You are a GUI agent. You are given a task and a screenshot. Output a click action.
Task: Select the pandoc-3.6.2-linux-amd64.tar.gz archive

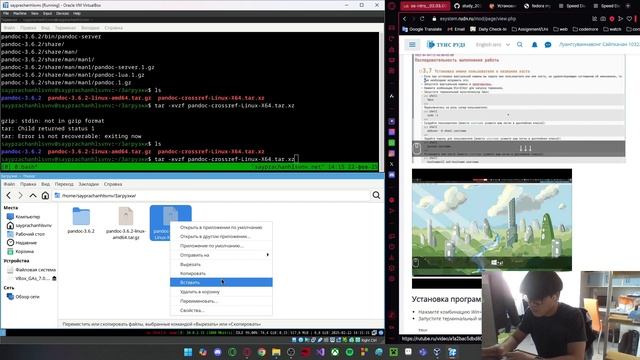coord(126,223)
